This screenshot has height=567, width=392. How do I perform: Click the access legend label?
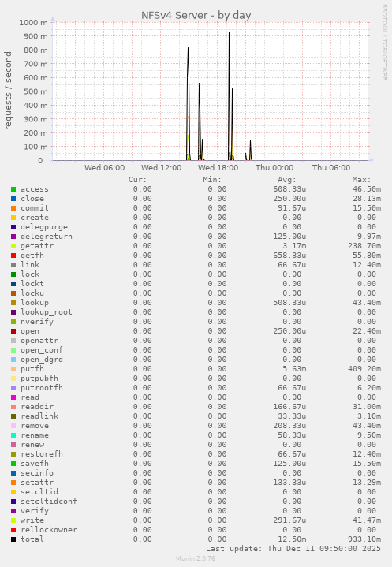[x=35, y=189]
